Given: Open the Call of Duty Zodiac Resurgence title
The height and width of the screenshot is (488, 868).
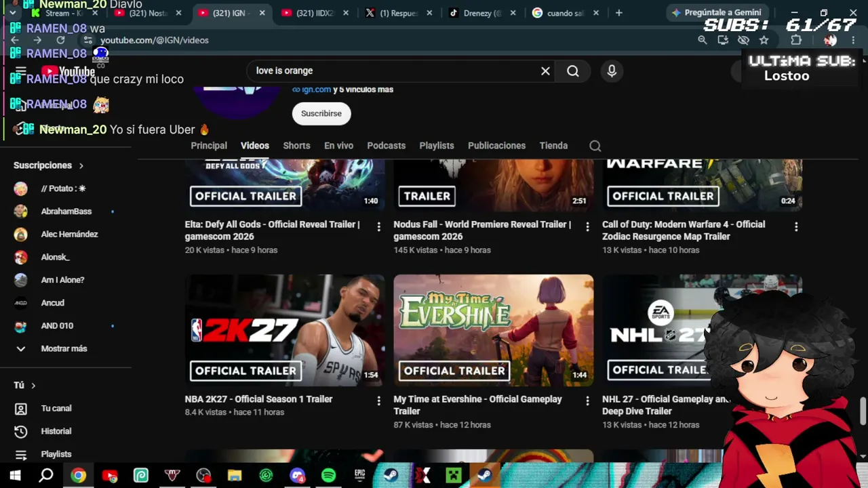Looking at the screenshot, I should pyautogui.click(x=684, y=230).
